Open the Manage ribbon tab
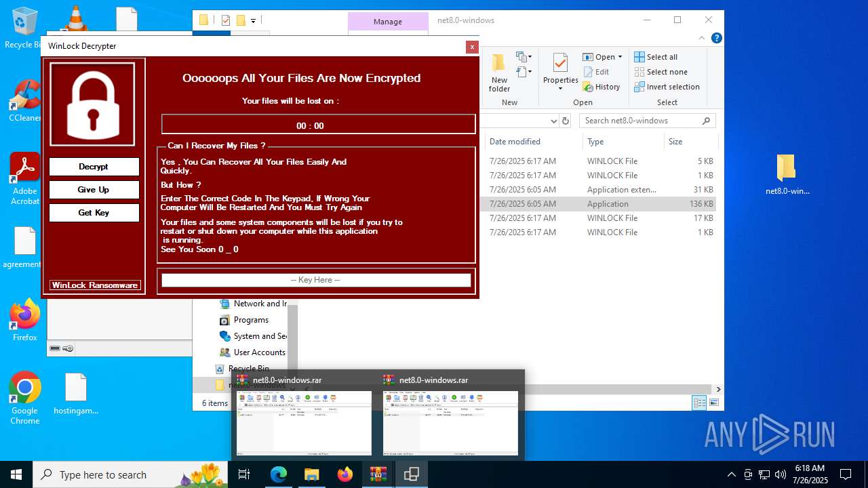Screen dimensions: 868x488 tap(388, 22)
